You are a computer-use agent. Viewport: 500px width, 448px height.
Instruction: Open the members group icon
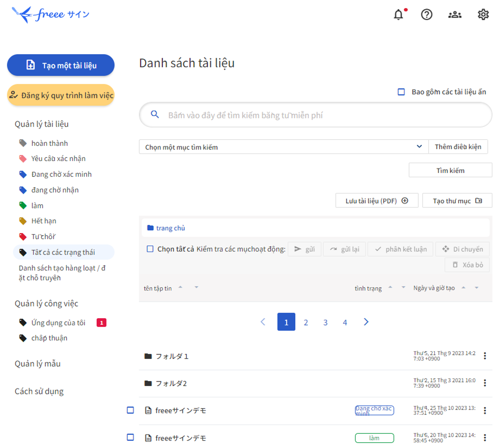tap(455, 15)
